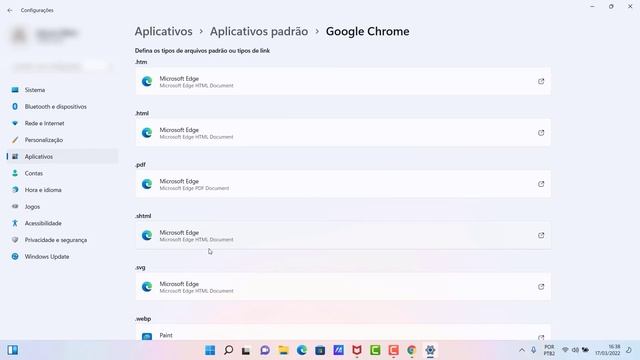Open Microsoft Store from the taskbar

click(320, 350)
